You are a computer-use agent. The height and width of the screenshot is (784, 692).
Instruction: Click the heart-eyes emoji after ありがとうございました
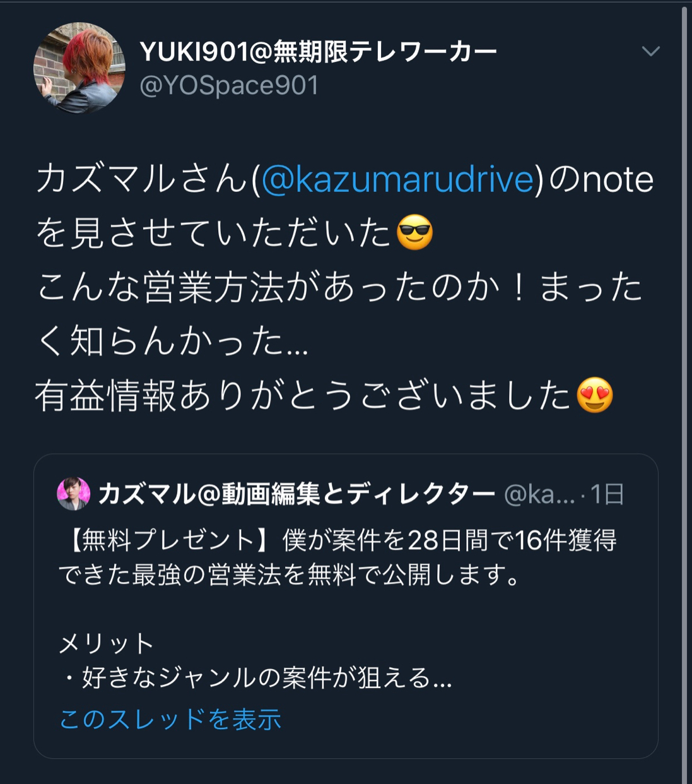click(595, 395)
